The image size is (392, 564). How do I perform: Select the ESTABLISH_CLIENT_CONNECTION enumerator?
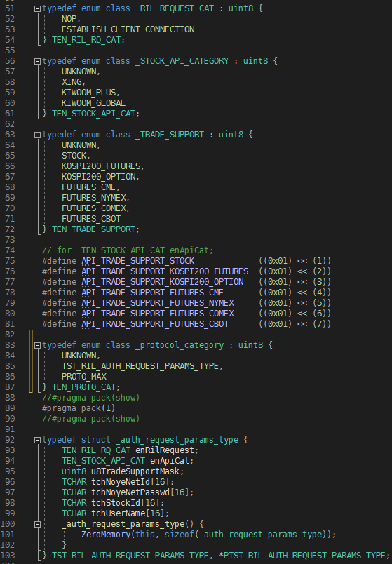tap(128, 29)
